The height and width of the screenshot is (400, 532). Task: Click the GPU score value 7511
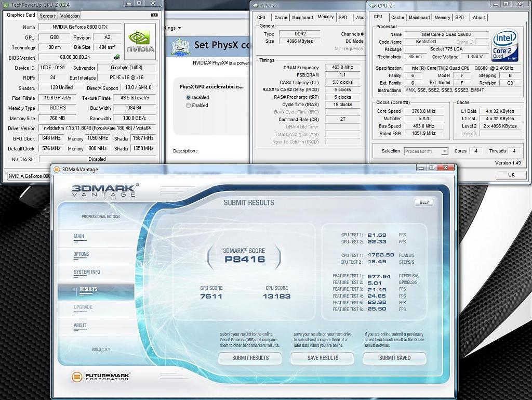tap(211, 296)
